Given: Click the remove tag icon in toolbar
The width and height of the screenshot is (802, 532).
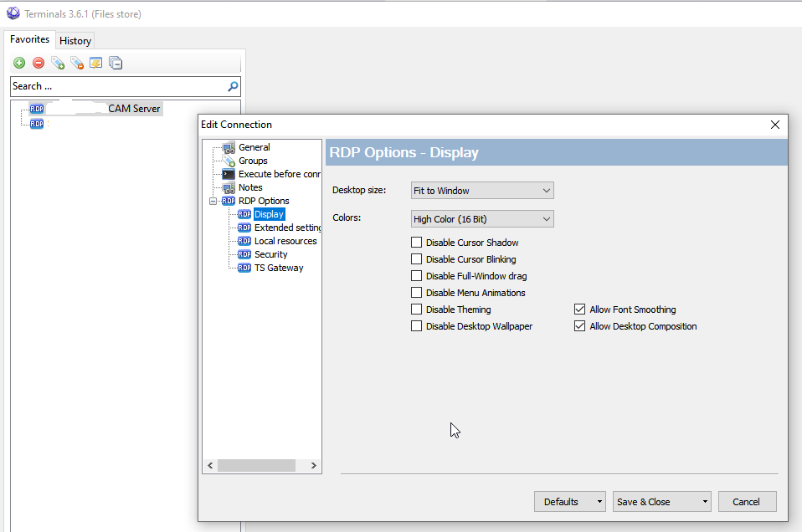Looking at the screenshot, I should [x=77, y=63].
